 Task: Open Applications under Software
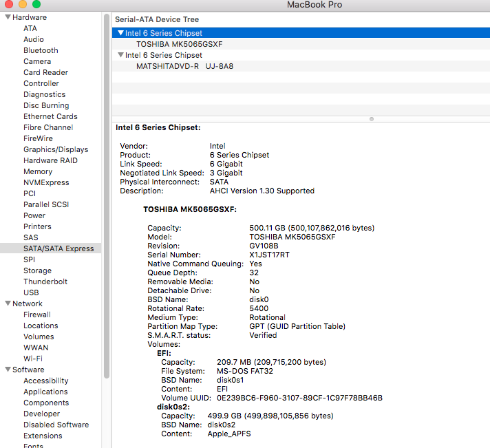45,392
